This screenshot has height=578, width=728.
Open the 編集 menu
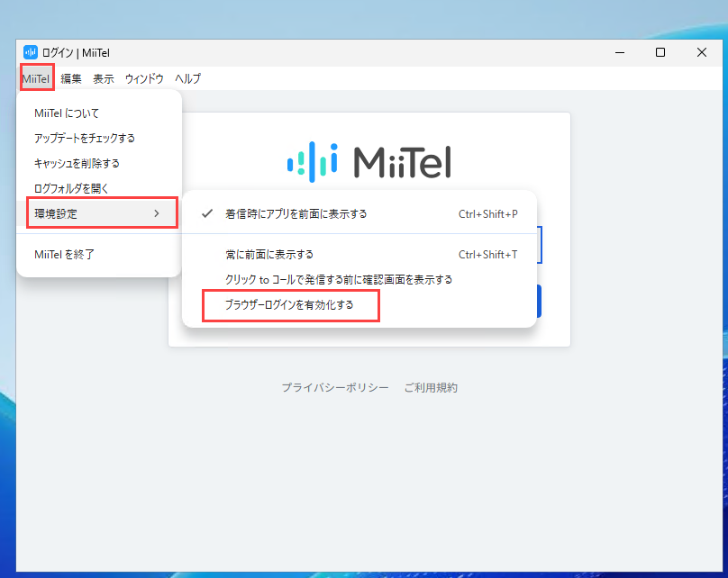click(x=71, y=79)
